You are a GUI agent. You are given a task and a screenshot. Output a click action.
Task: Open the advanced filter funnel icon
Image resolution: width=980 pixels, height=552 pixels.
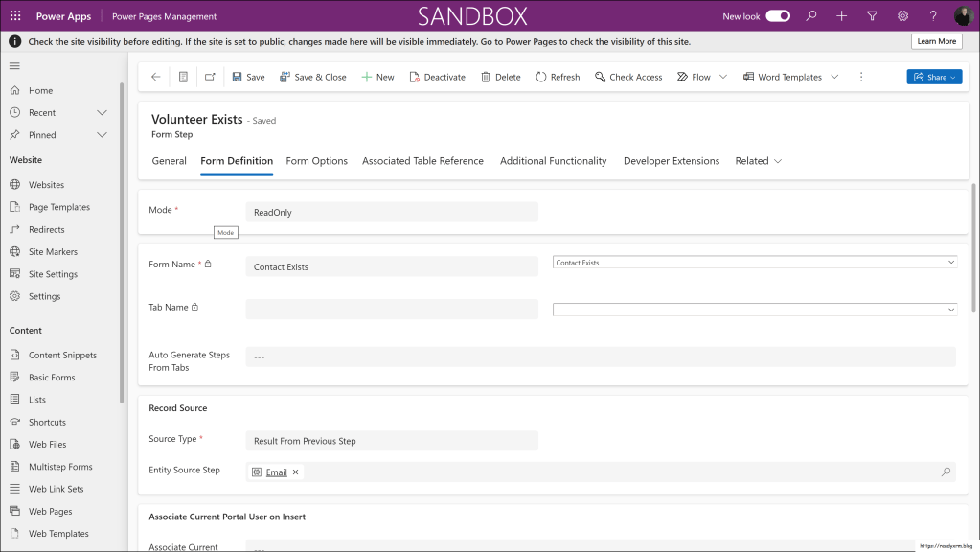pyautogui.click(x=872, y=16)
